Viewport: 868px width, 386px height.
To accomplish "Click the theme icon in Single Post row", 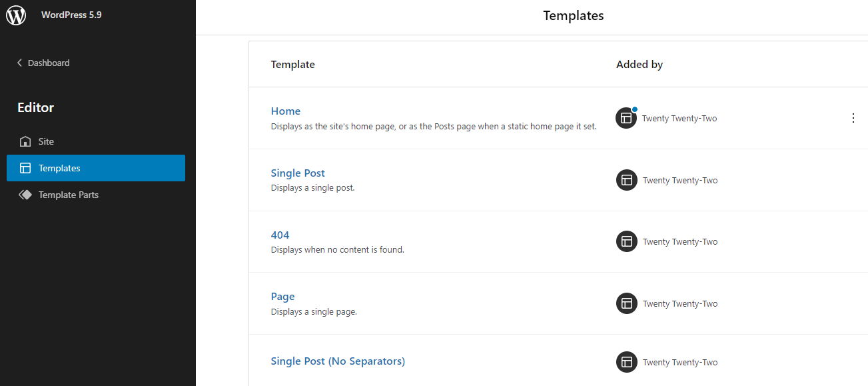I will [626, 180].
